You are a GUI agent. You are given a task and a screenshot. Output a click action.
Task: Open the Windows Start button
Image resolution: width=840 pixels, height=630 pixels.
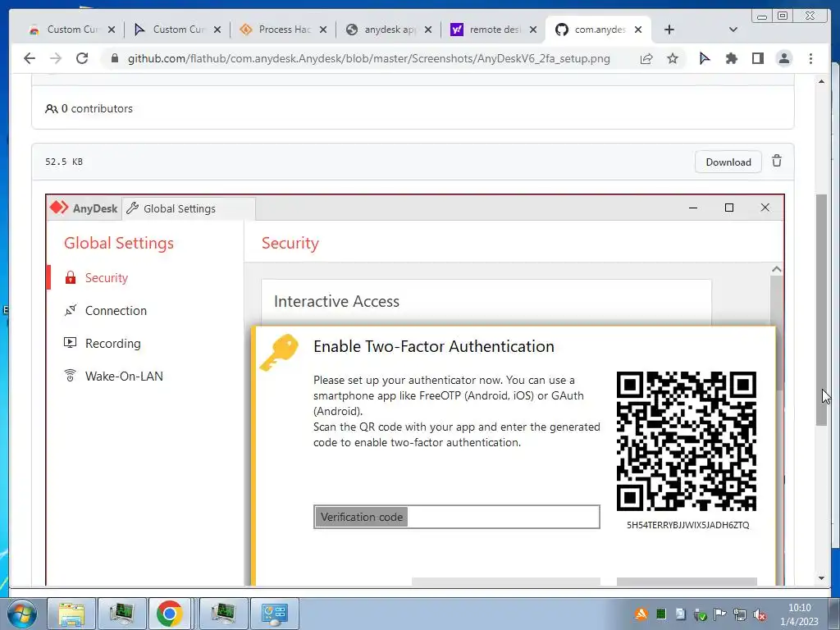21,614
